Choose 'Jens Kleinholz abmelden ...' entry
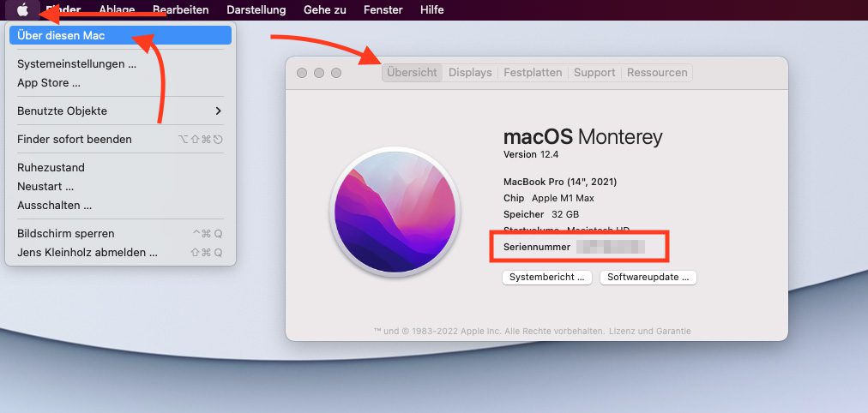This screenshot has width=868, height=413. pos(120,252)
